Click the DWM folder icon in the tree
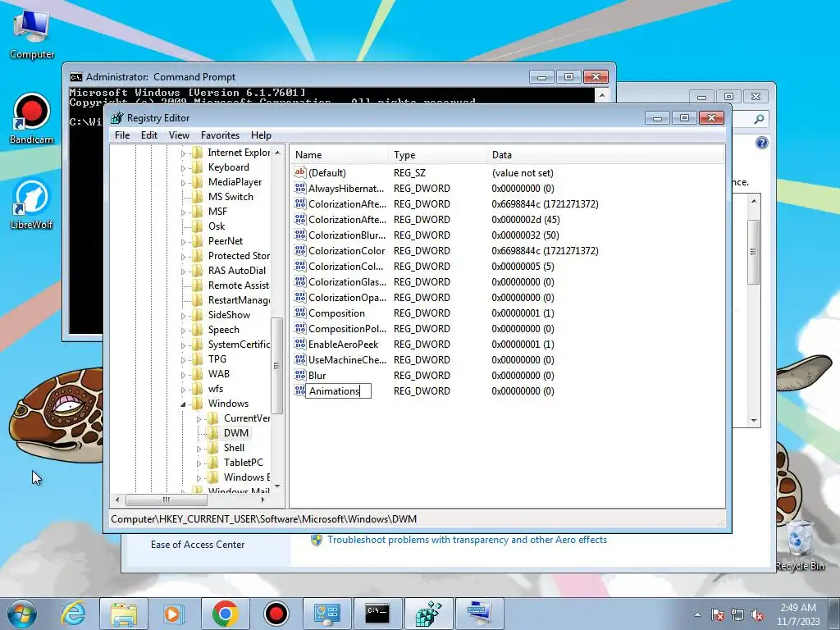Screen dimensions: 840x630 coord(212,433)
